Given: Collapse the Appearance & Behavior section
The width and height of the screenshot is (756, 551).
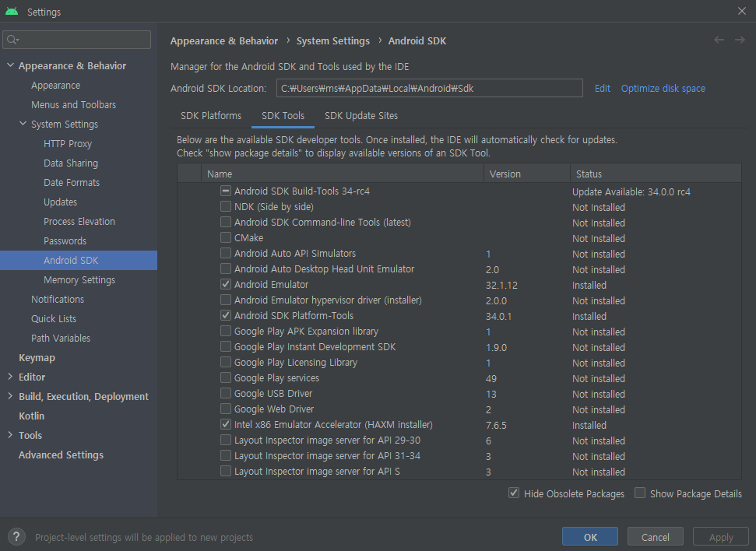Looking at the screenshot, I should point(10,65).
